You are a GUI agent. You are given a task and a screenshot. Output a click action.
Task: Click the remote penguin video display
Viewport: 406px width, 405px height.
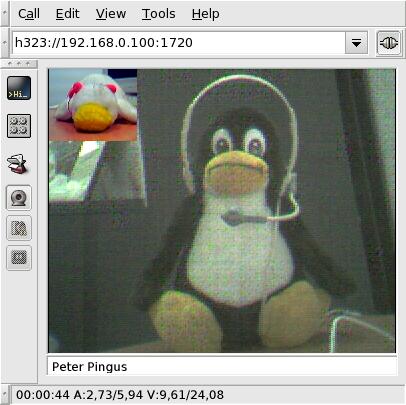pos(222,211)
